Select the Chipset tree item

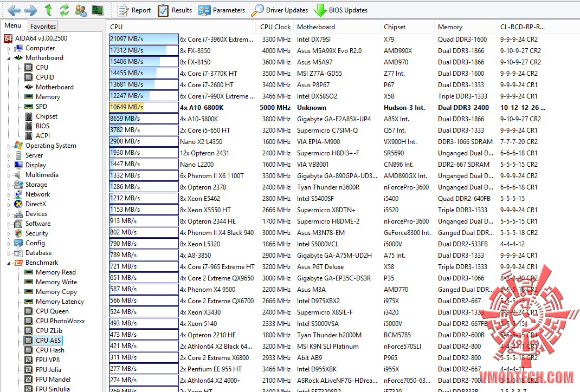41,116
